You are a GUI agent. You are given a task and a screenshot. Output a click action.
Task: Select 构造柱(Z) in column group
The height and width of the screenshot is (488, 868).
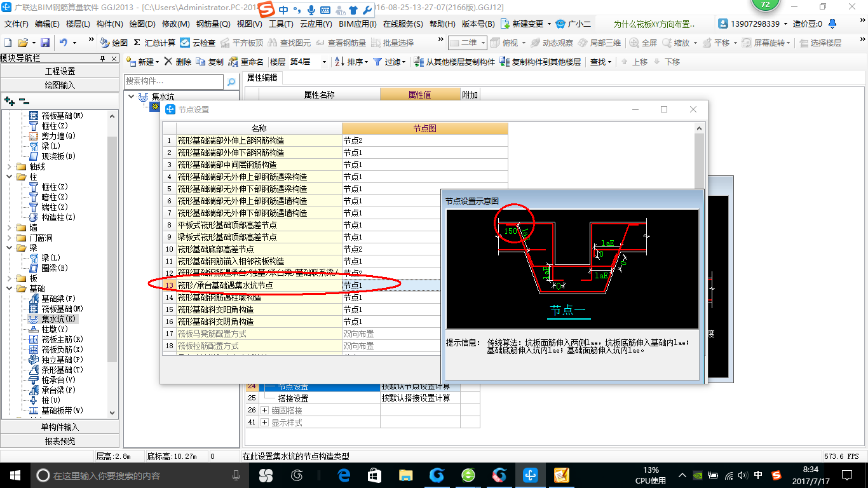click(53, 217)
